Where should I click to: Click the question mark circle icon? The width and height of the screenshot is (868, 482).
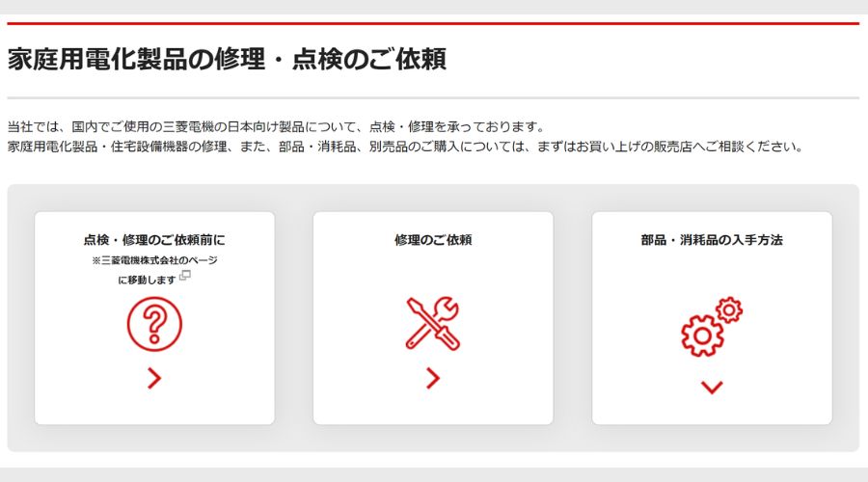pyautogui.click(x=154, y=324)
